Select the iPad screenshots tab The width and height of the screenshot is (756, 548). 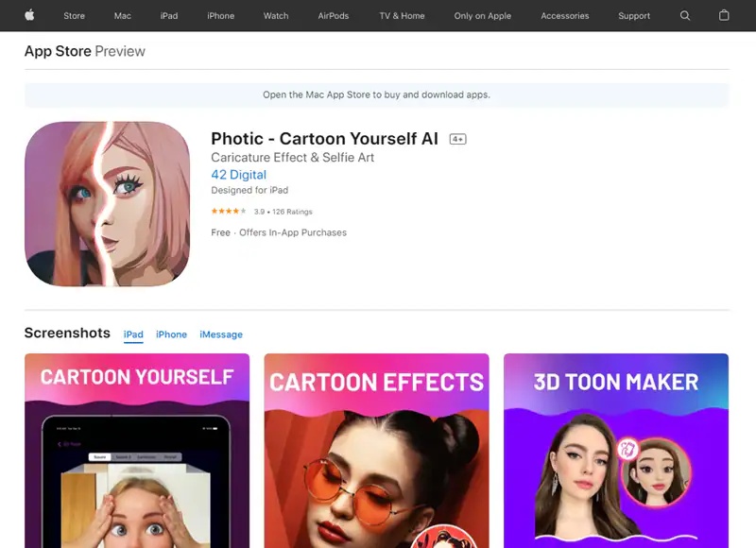(x=133, y=334)
